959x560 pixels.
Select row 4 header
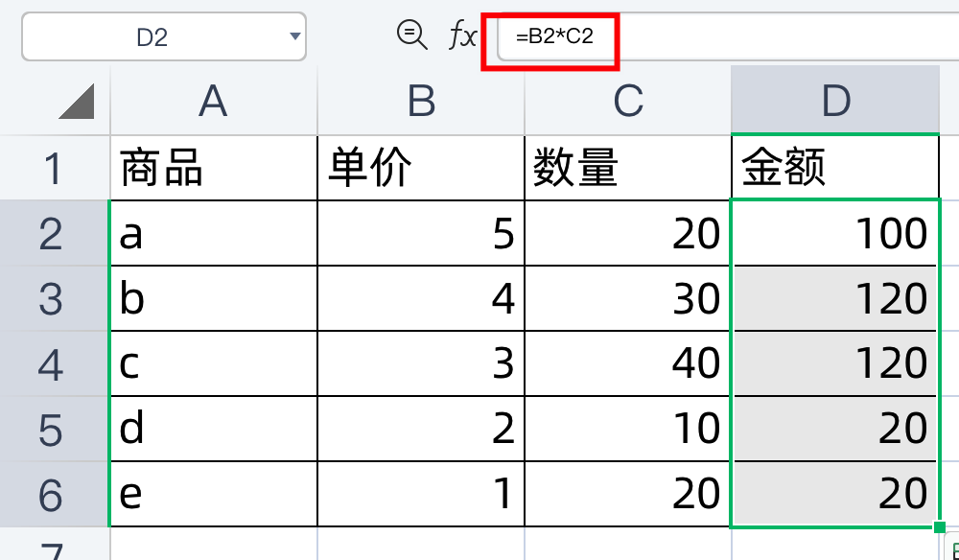tap(54, 364)
